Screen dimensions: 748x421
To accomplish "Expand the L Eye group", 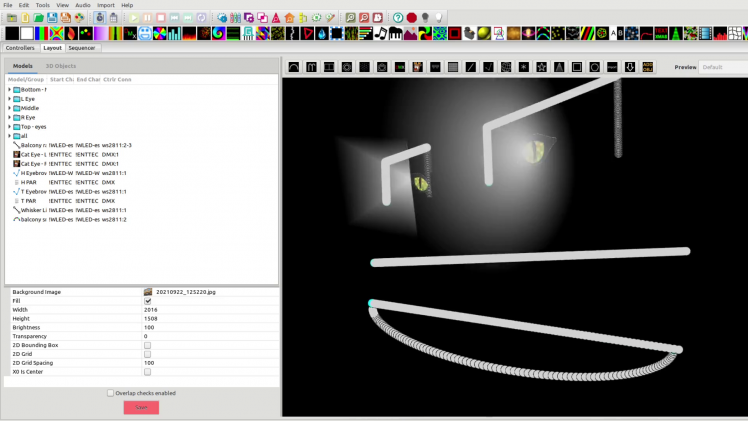I will tap(10, 99).
